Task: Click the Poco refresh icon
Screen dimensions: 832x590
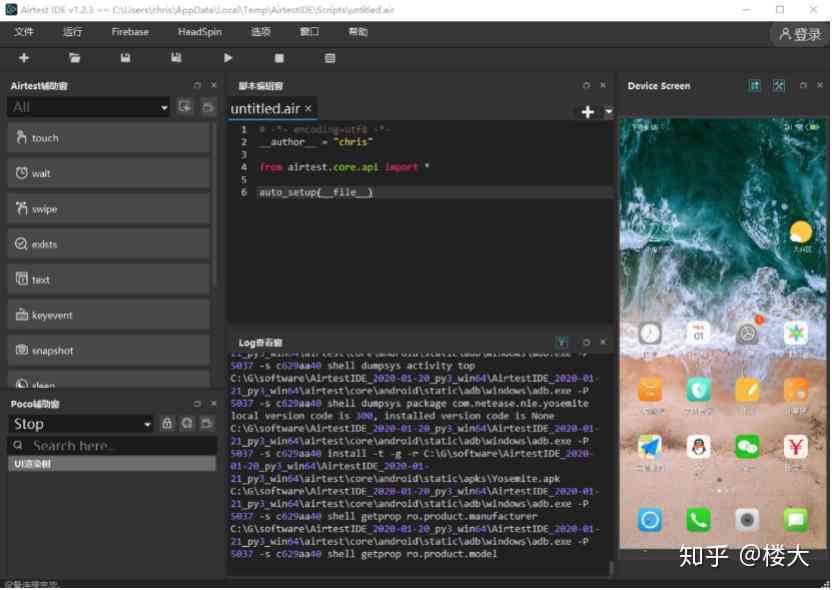Action: 187,423
